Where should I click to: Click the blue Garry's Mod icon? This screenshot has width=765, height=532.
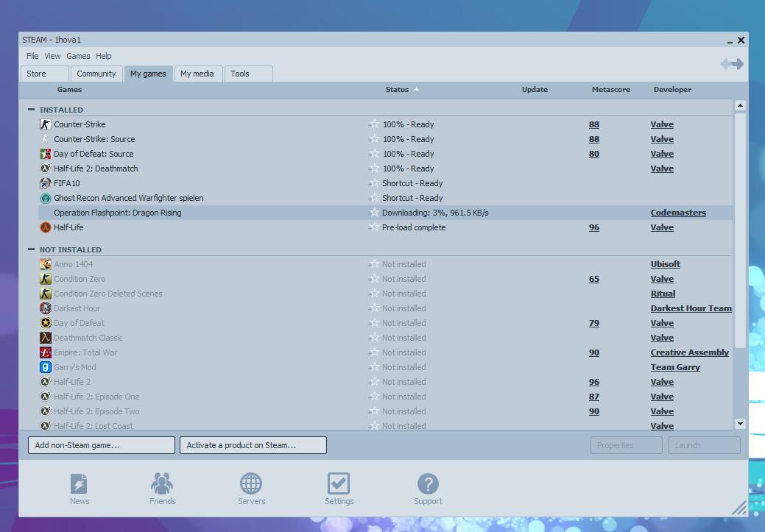(x=46, y=367)
